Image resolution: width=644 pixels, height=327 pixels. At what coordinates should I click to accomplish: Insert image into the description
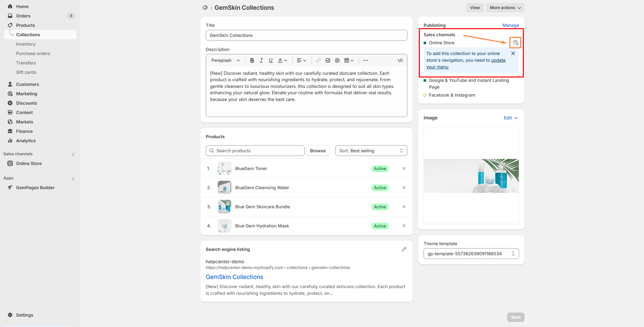[328, 60]
